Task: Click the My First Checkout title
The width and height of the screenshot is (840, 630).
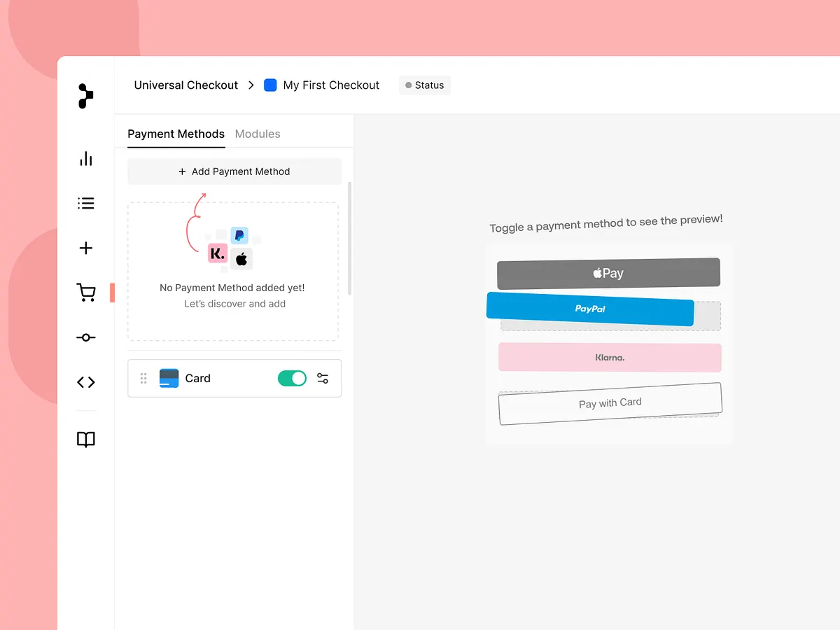Action: point(331,85)
